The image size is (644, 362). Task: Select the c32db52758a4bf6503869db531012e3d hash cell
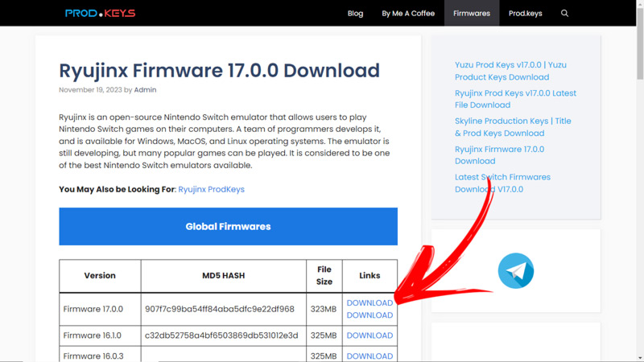(224, 335)
